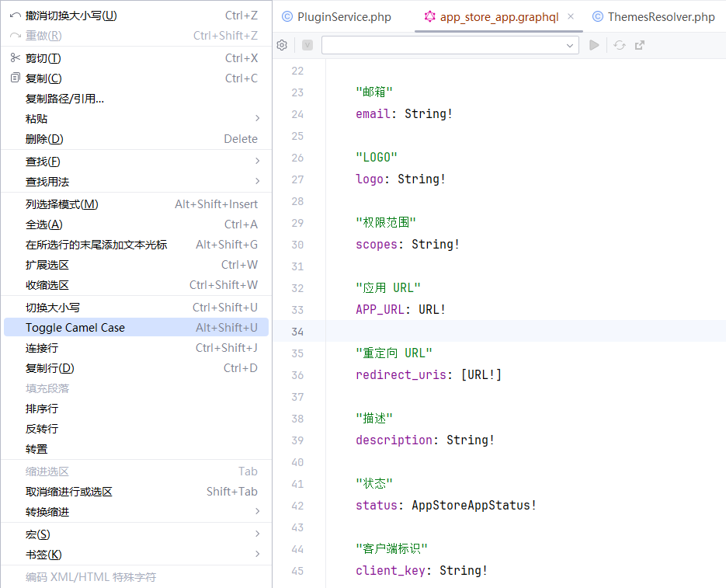Click the copy icon next to 复制
Viewport: 726px width, 588px height.
tap(15, 78)
